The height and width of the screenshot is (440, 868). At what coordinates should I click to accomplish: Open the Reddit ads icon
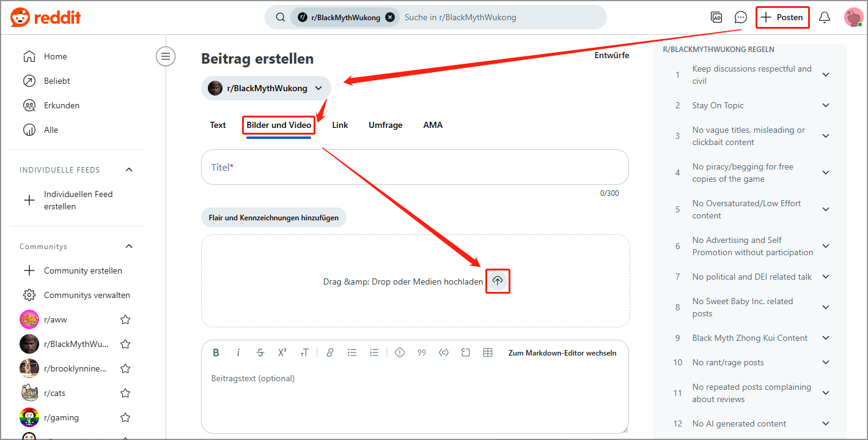(x=717, y=17)
